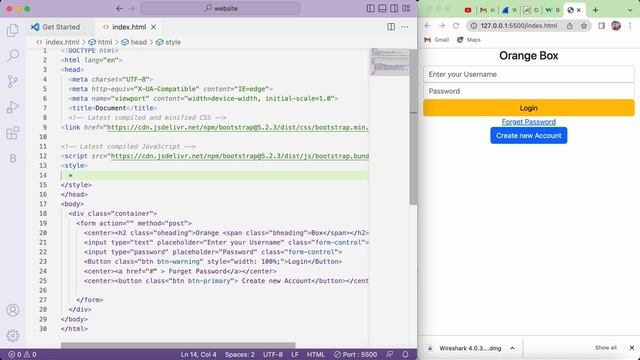
Task: Change indentation via Spaces: 2
Action: tap(240, 355)
